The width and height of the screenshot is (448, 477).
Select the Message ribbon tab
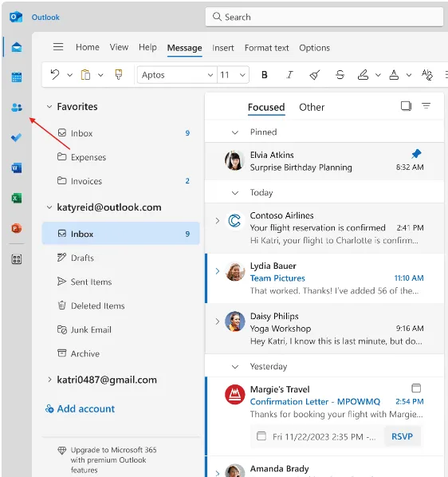pos(184,48)
